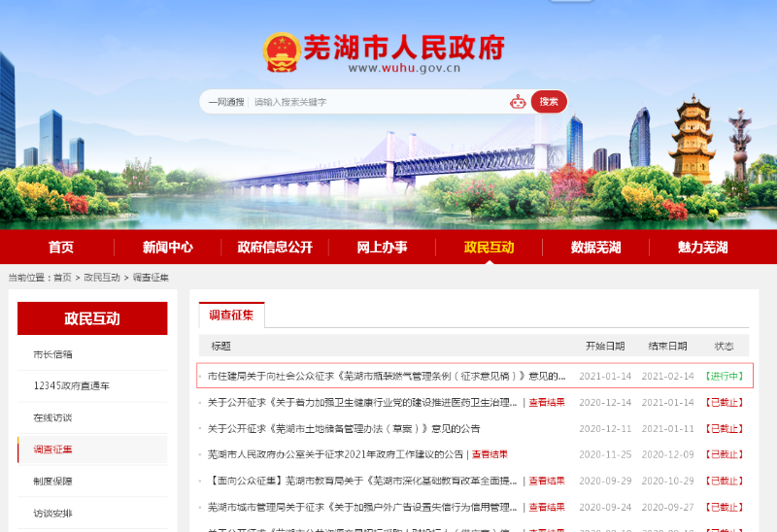Open 市长信箱 in the left sidebar

[53, 354]
